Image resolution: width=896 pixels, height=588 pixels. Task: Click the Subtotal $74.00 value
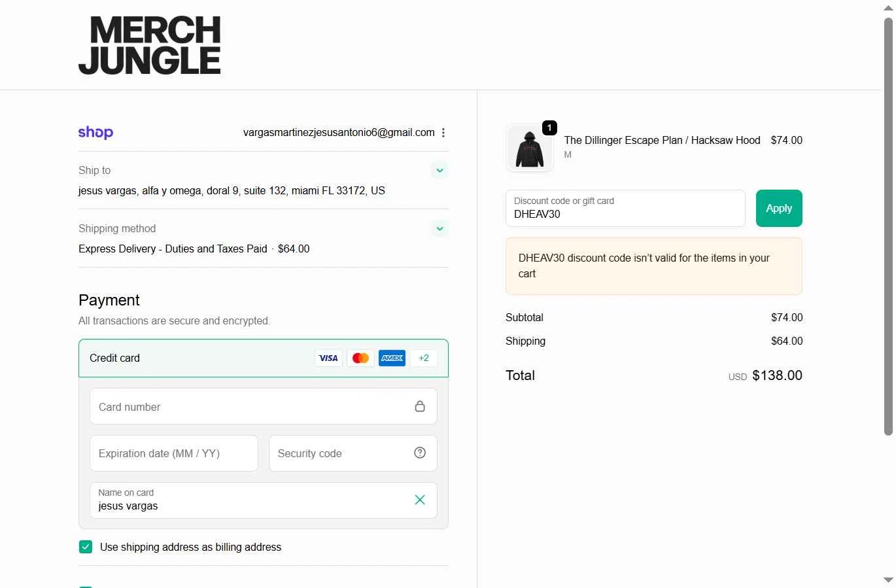787,318
